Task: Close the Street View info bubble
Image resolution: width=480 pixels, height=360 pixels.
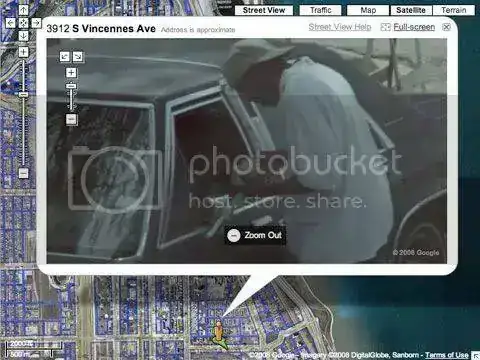Action: pos(446,27)
